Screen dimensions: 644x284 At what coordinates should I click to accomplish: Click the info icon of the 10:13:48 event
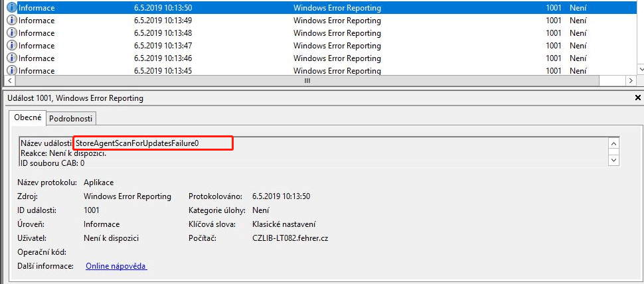11,33
